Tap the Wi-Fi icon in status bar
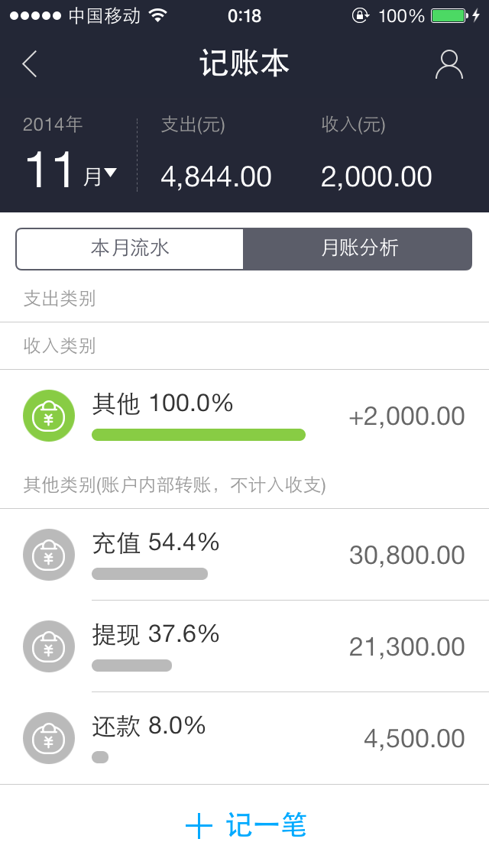The width and height of the screenshot is (489, 868). (x=157, y=15)
